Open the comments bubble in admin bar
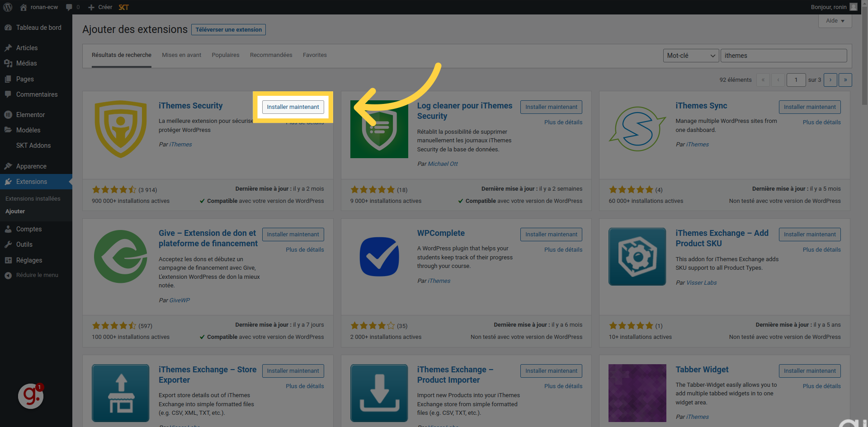 (69, 7)
